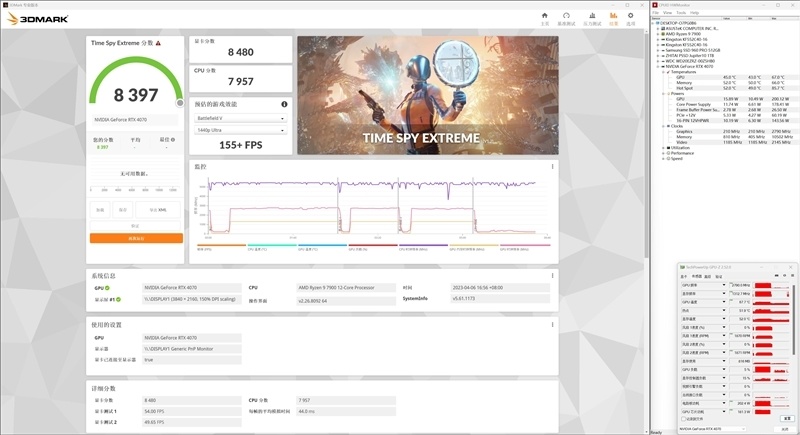Open the GPU-Z hamburger menu icon
Screen dimensions: 800x435
(x=793, y=275)
